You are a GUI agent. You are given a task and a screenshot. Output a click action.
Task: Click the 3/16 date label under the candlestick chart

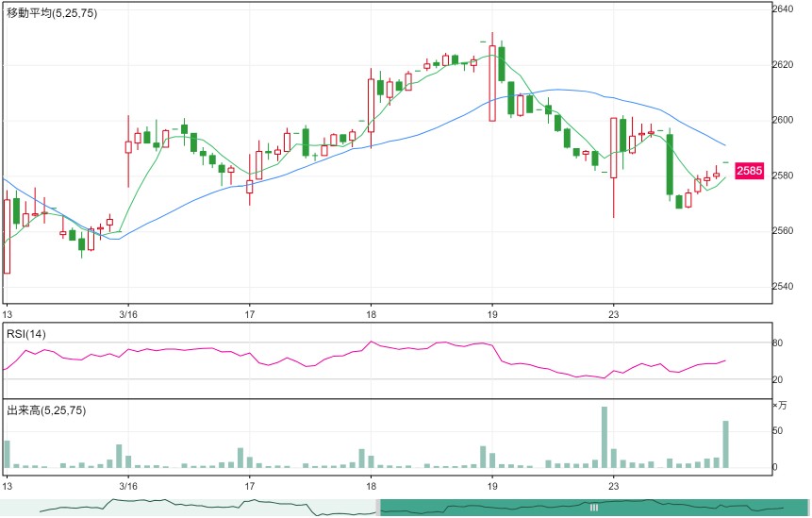pos(128,314)
